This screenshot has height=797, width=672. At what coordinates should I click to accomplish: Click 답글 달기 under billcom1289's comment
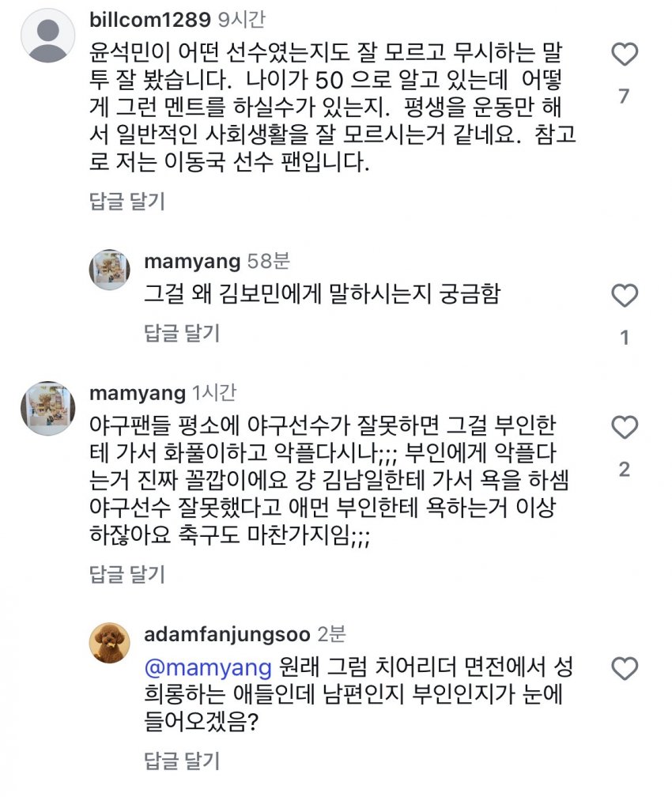[x=126, y=201]
